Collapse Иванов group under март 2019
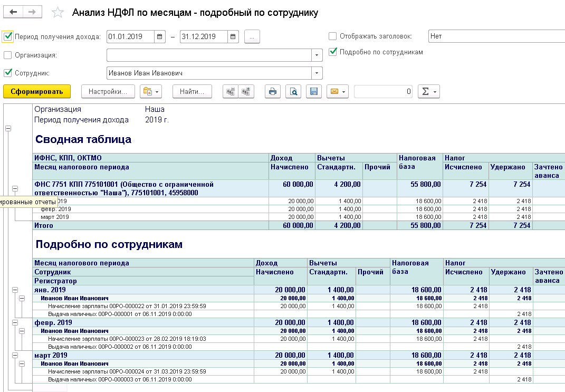565x392 pixels. click(x=22, y=364)
